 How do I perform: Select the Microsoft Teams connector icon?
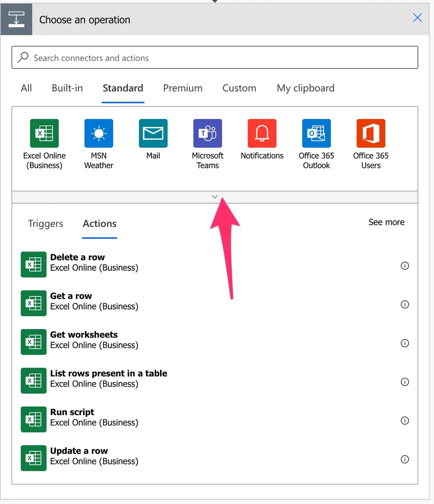click(x=208, y=133)
